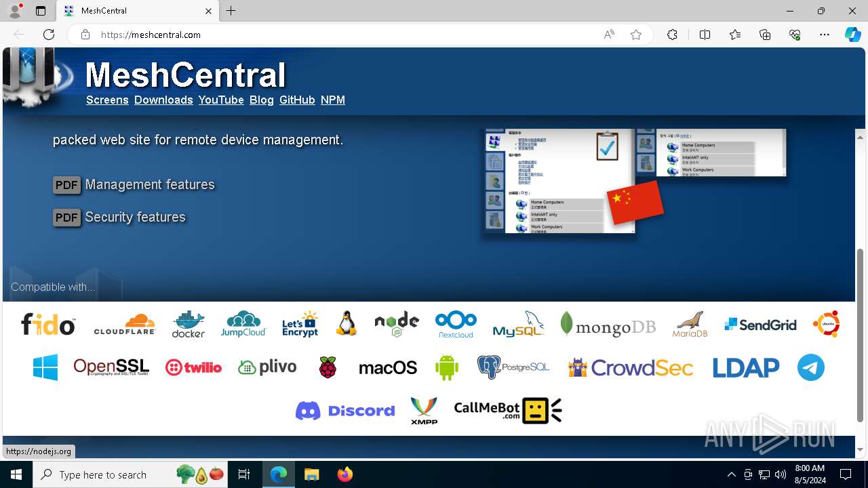
Task: Open the MariaDB seal logo
Action: click(x=690, y=325)
